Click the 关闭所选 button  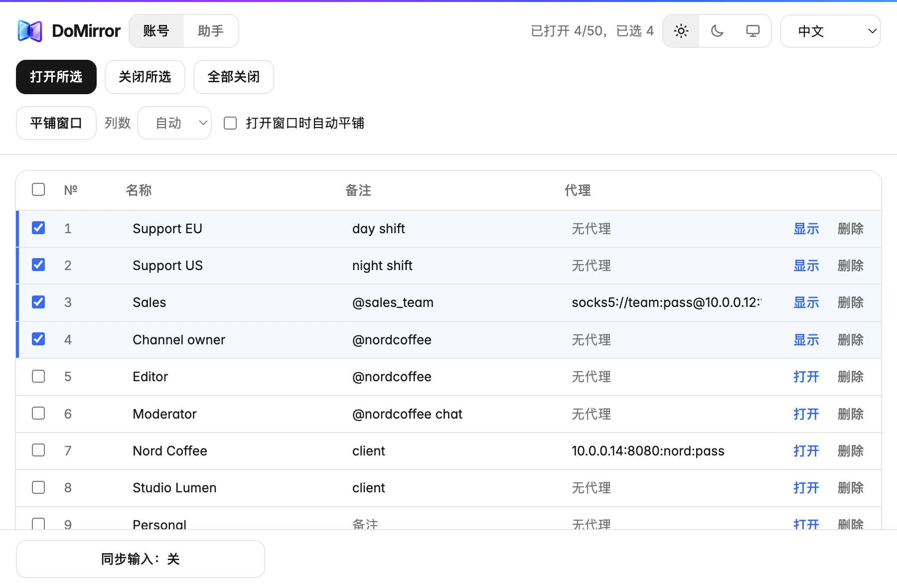[x=145, y=77]
